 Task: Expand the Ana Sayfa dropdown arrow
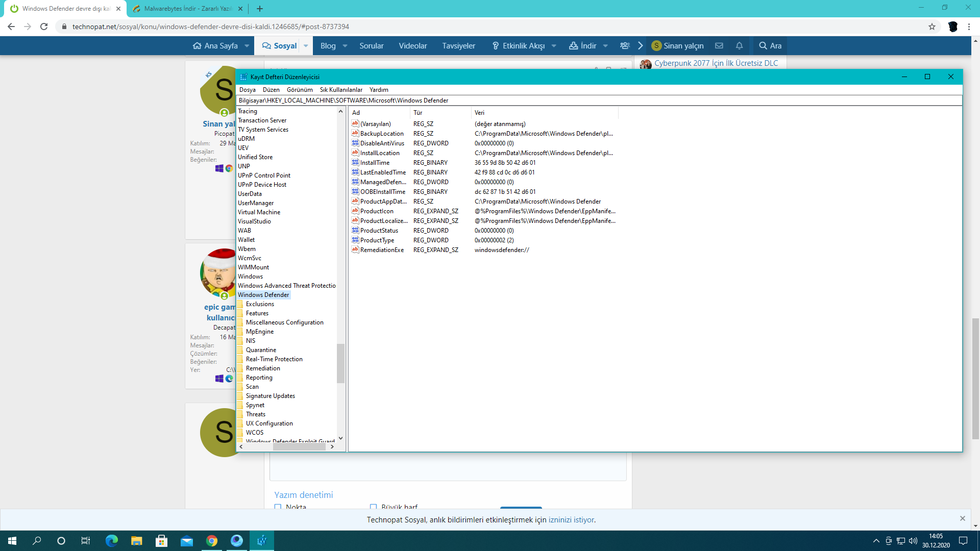click(x=247, y=46)
